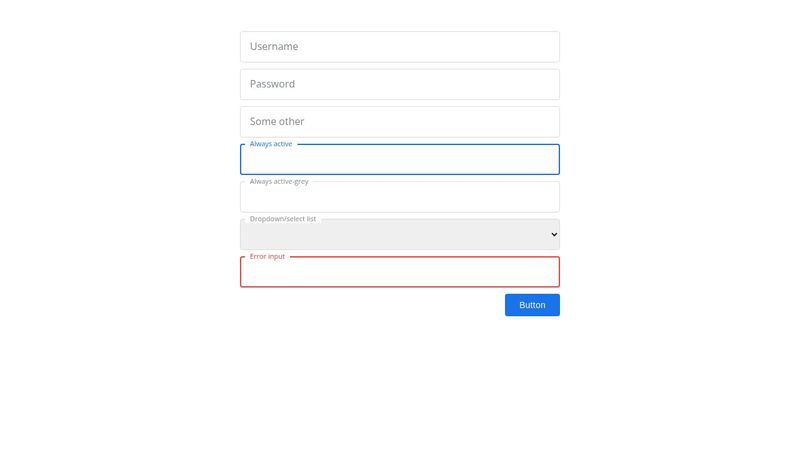Screen dimensions: 800x450
Task: Focus the Username input field
Action: pos(399,47)
